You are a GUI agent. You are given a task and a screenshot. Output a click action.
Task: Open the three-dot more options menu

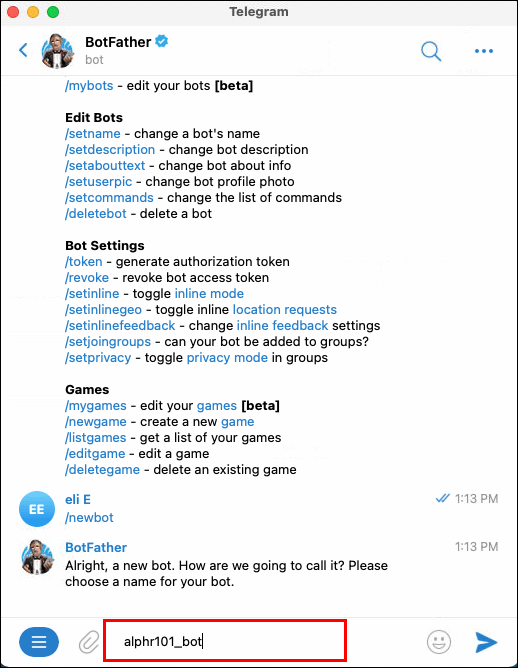coord(484,51)
